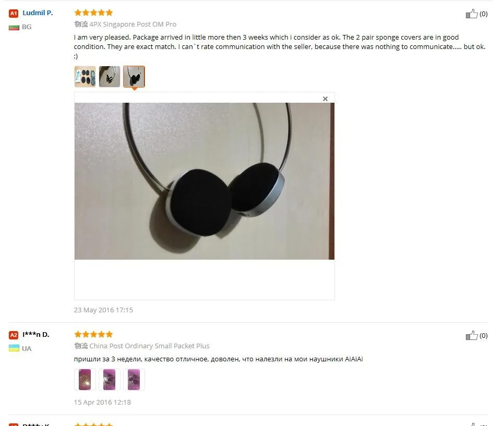Open Ludmil P. reviewer profile link

tap(38, 13)
